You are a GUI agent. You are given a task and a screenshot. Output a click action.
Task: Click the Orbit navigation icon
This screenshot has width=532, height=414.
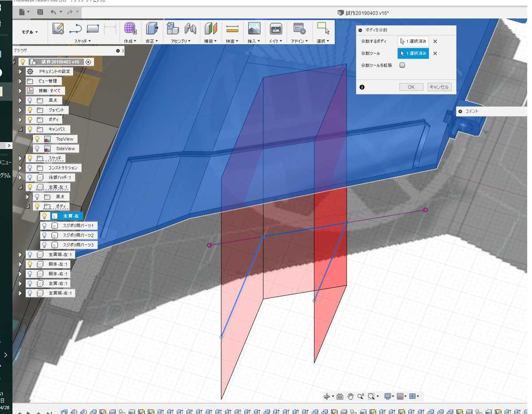327,396
